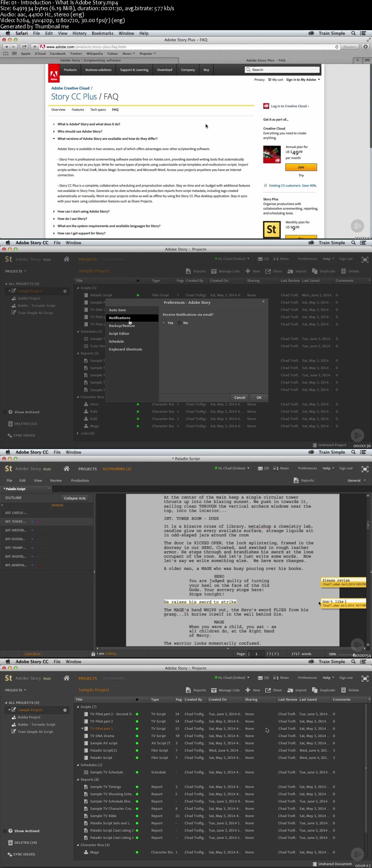Click the Safari Share toolbar icon
This screenshot has width=372, height=868.
[x=24, y=47]
